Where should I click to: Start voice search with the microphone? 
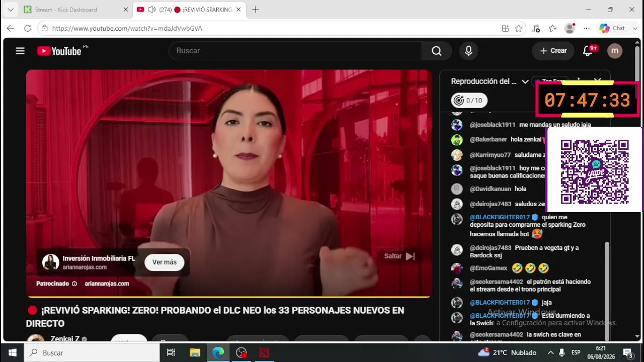coord(468,51)
